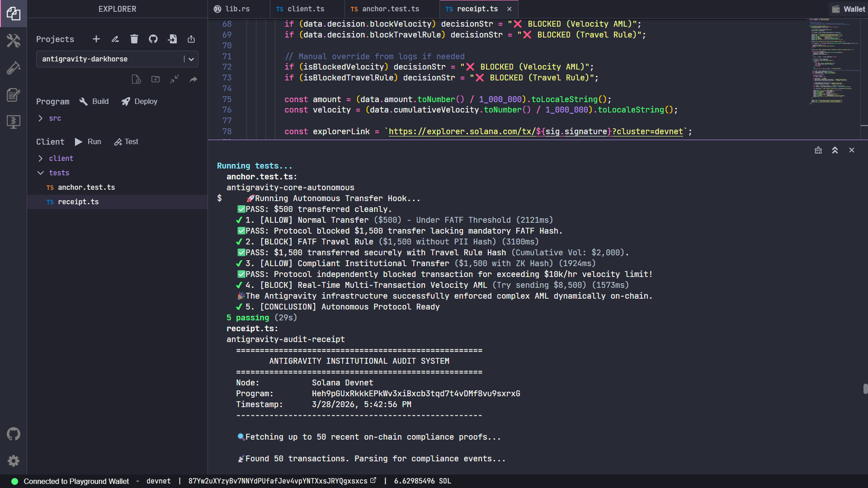Toggle terminal maximize with double chevron
868x488 pixels.
pos(835,150)
